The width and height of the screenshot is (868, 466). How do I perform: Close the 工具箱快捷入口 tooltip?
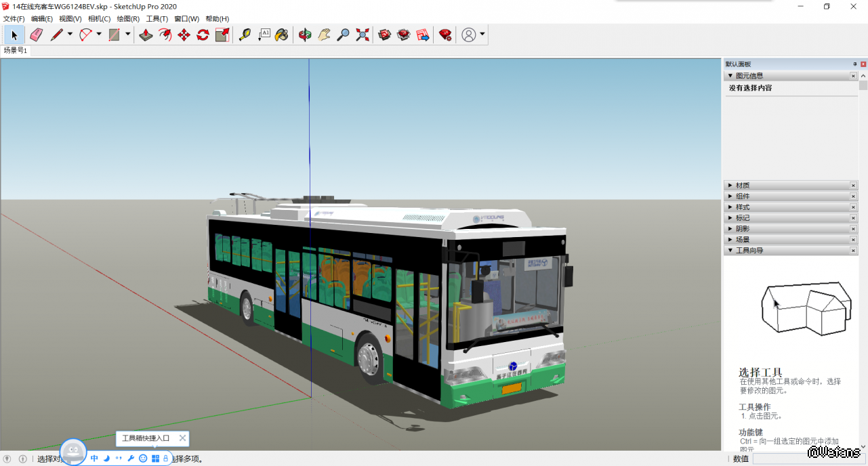click(182, 438)
